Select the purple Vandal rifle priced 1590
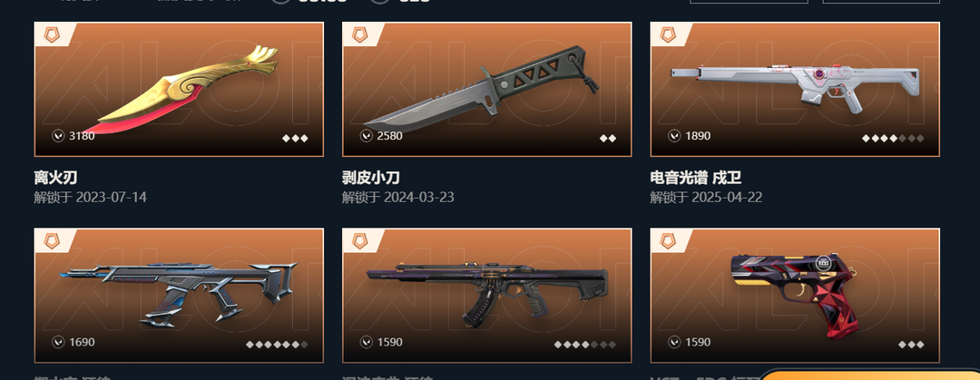The width and height of the screenshot is (980, 380). point(487,295)
